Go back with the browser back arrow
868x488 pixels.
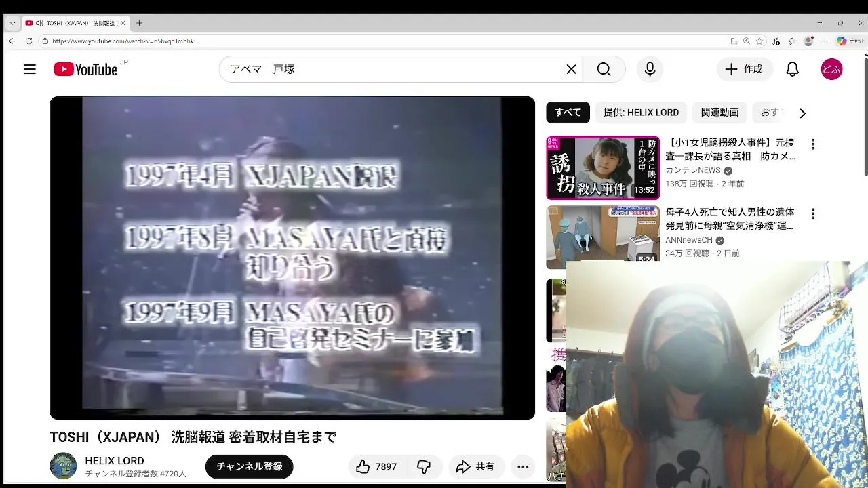point(12,41)
